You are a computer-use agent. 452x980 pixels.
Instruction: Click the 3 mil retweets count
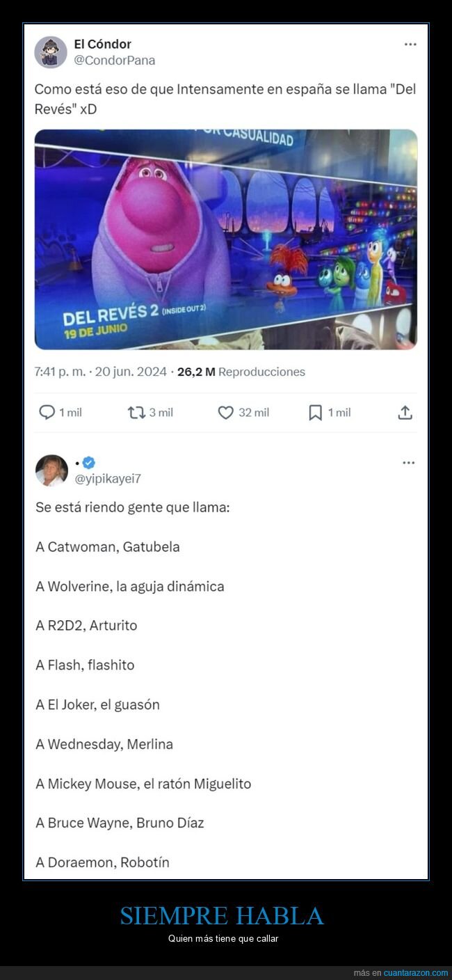161,413
